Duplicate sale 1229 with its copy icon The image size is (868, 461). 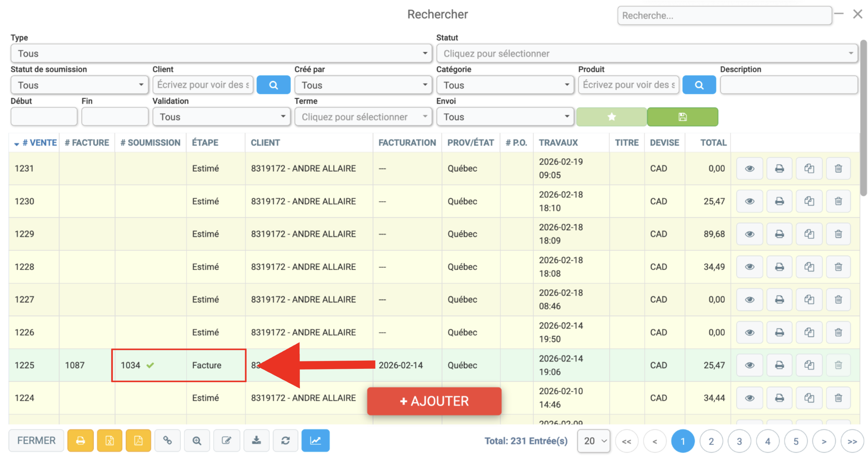pos(809,234)
